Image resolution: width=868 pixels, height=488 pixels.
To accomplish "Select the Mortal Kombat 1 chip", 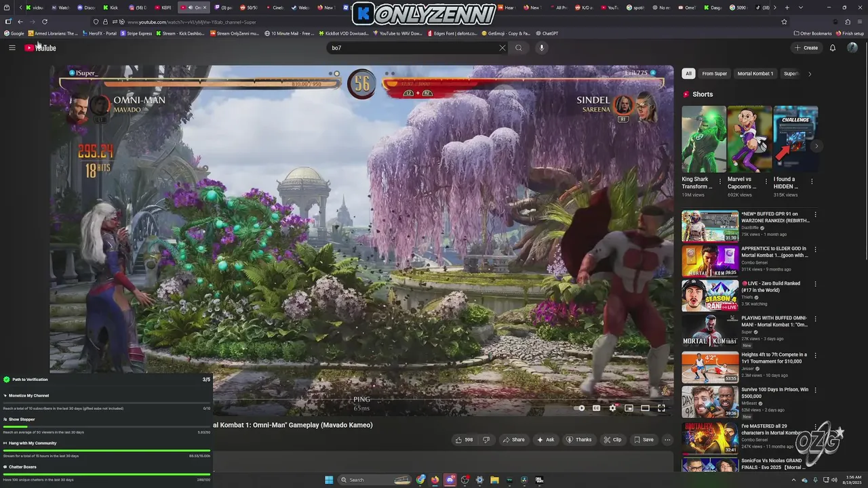I will (755, 74).
